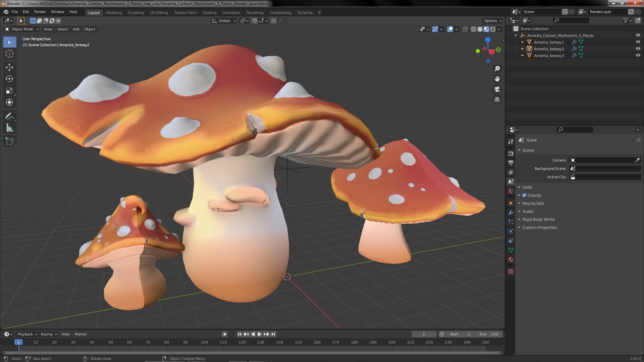644x362 pixels.
Task: Expand the Rigid Body World panel
Action: (x=538, y=219)
